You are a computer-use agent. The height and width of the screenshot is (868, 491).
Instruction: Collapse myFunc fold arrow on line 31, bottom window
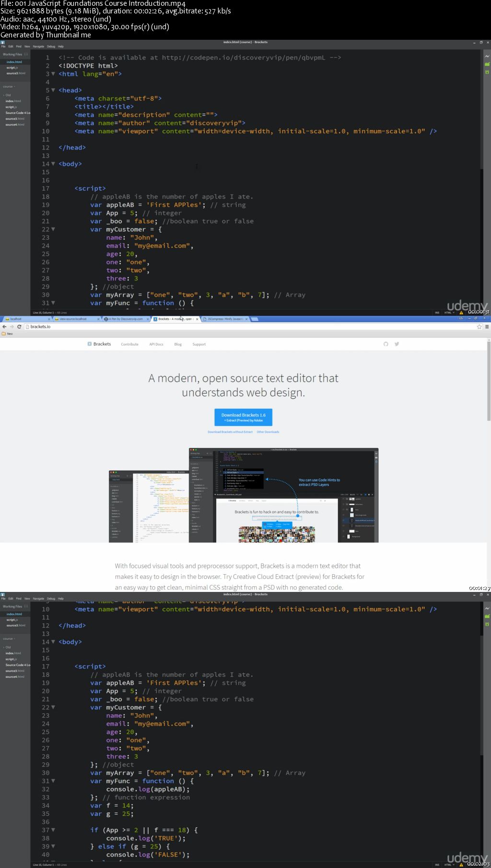[x=53, y=781]
